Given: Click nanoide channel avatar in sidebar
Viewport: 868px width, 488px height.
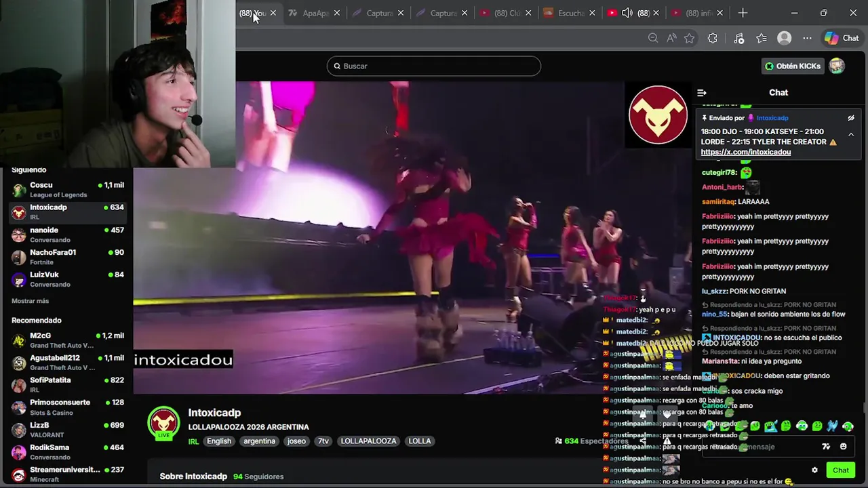Looking at the screenshot, I should (19, 235).
